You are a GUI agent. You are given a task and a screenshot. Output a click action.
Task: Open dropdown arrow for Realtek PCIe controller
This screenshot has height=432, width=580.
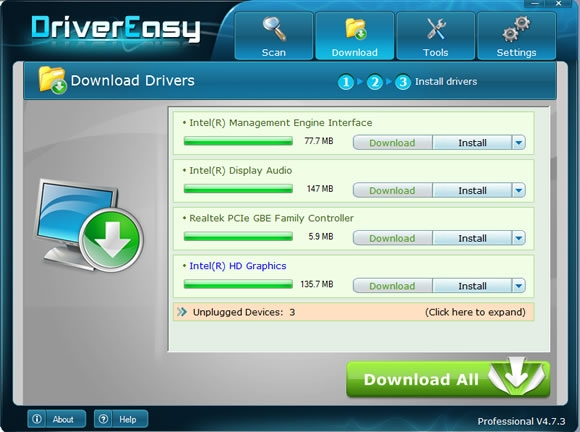tap(519, 238)
